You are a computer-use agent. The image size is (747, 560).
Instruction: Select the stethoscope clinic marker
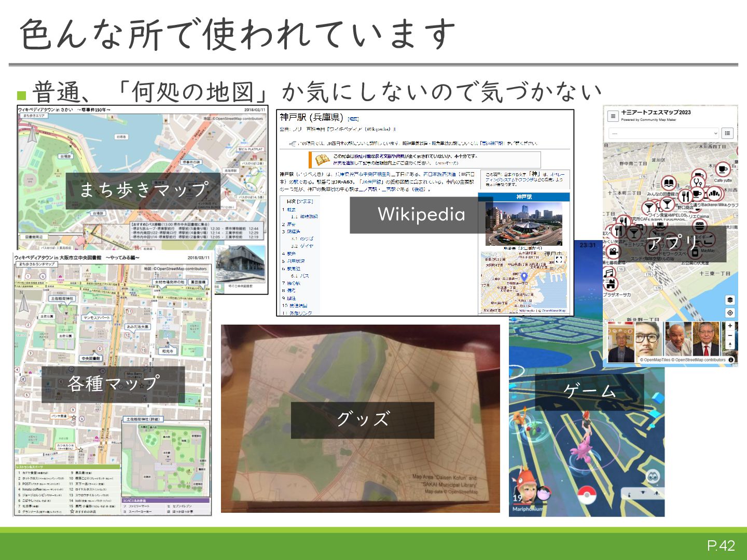(698, 183)
